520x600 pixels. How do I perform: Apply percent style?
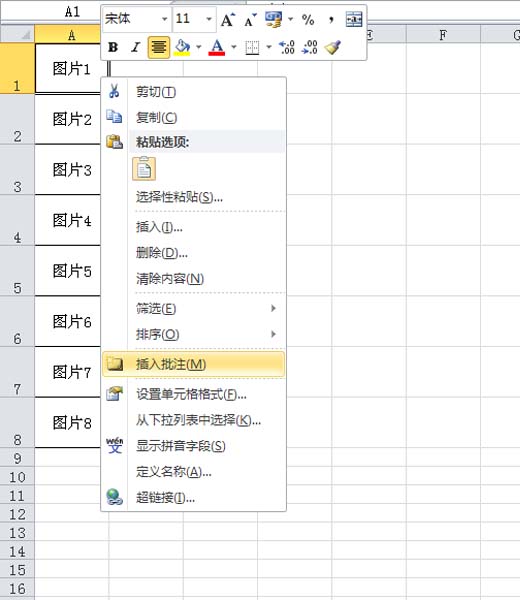(x=308, y=19)
